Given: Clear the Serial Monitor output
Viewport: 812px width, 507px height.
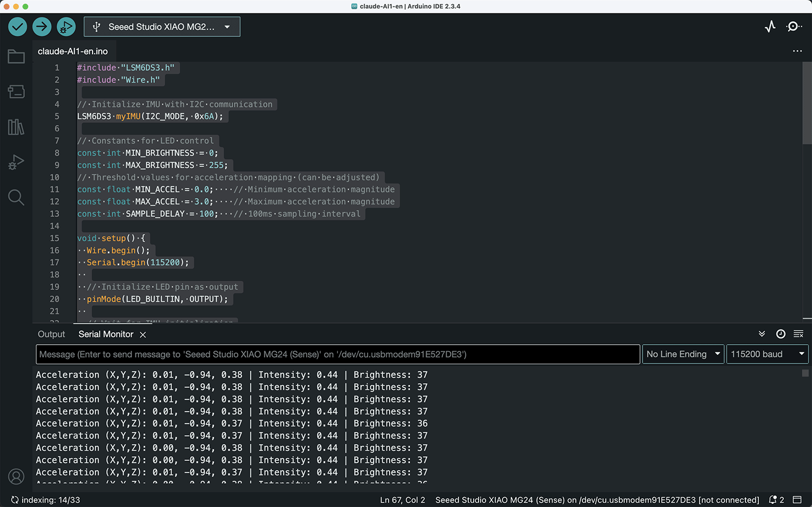Looking at the screenshot, I should pos(798,334).
